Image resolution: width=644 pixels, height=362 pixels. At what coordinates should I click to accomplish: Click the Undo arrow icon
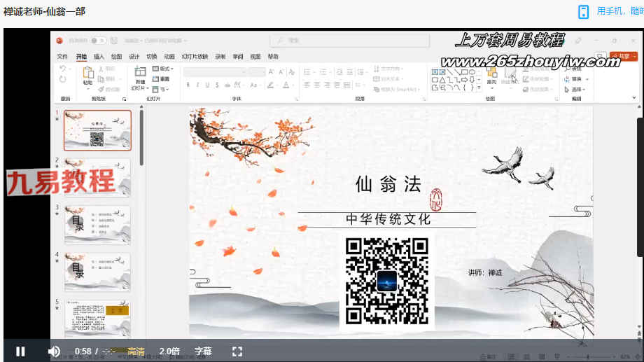coord(62,69)
